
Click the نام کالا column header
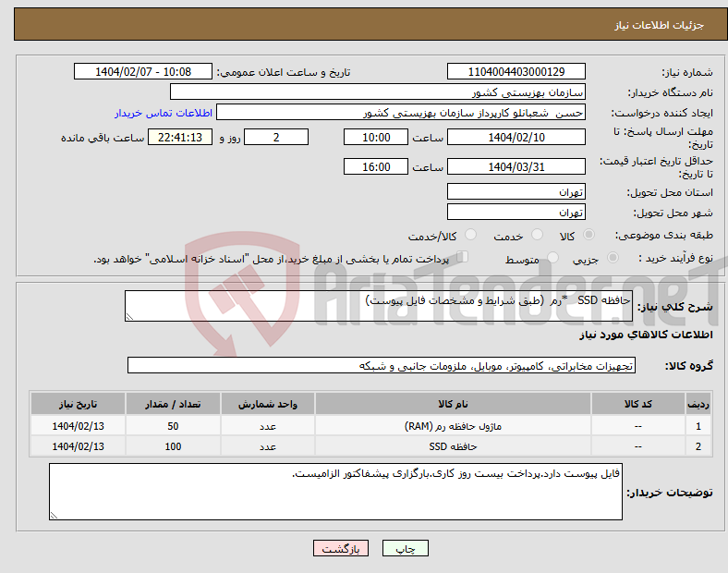[453, 404]
